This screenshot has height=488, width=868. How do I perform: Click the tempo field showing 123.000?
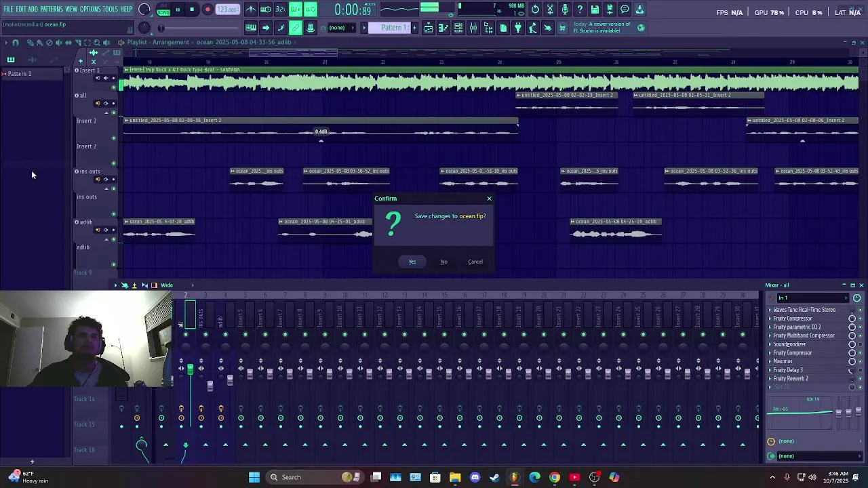[x=227, y=9]
